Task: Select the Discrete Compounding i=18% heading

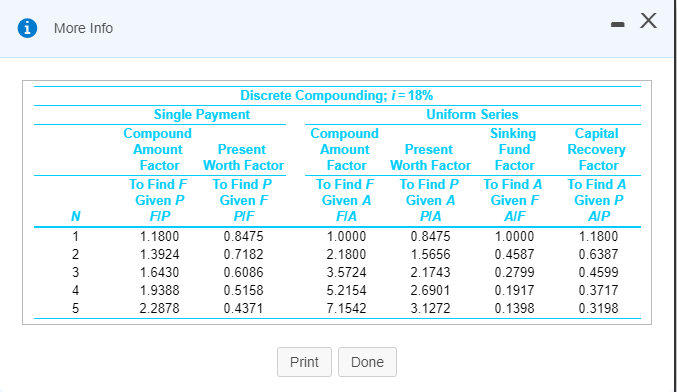Action: 337,95
